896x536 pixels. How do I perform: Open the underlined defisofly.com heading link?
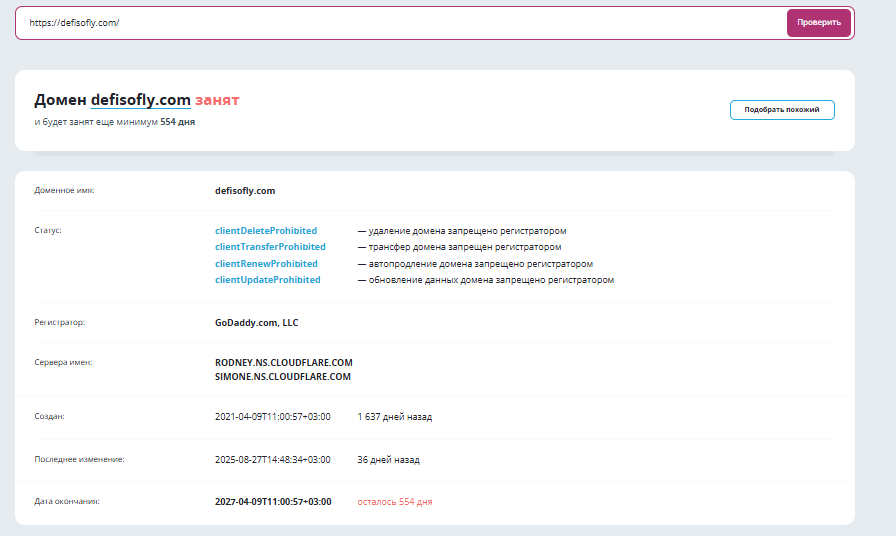coord(140,100)
